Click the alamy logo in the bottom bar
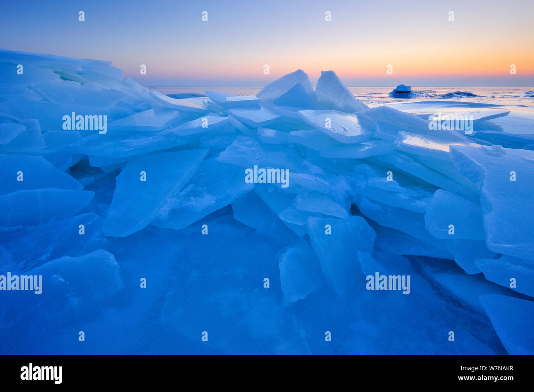 (x=41, y=374)
